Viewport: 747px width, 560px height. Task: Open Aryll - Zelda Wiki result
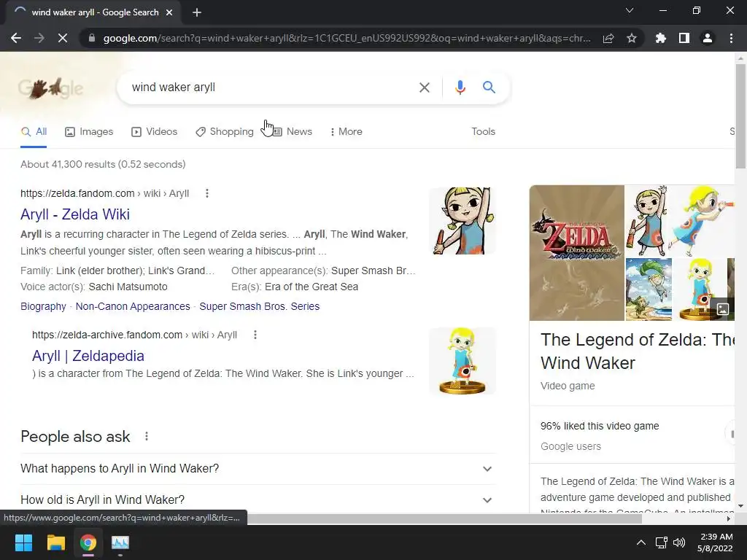point(75,214)
